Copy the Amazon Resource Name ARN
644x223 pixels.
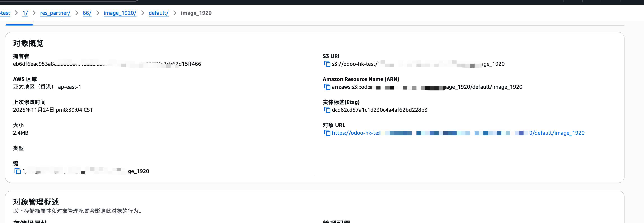point(327,87)
